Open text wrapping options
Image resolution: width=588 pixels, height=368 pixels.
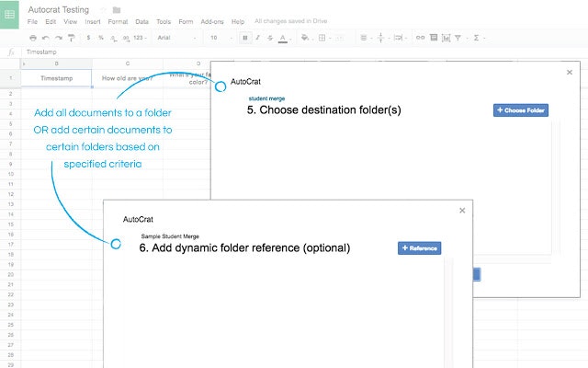point(398,38)
